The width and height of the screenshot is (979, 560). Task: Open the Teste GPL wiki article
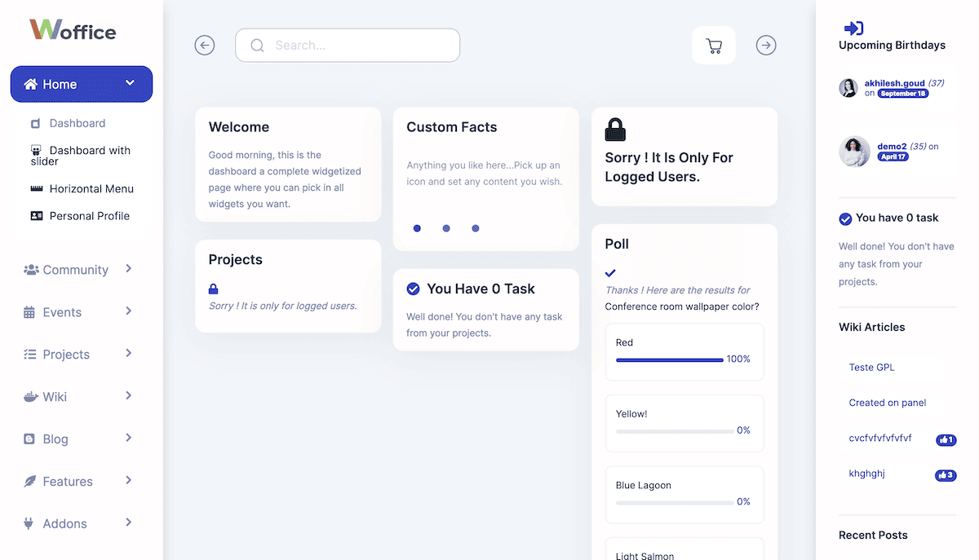(871, 368)
